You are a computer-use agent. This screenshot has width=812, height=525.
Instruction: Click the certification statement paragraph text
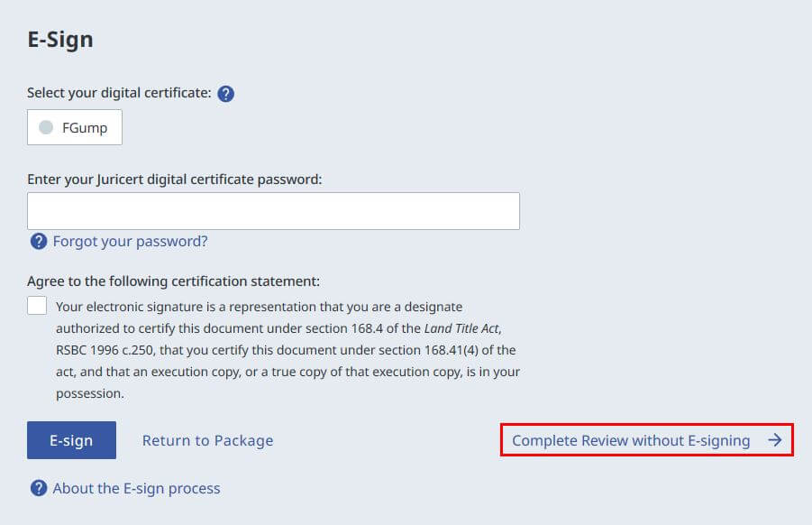(x=287, y=350)
